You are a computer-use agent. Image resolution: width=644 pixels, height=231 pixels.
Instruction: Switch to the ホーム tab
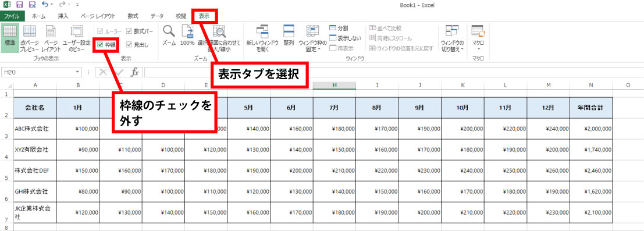click(38, 16)
